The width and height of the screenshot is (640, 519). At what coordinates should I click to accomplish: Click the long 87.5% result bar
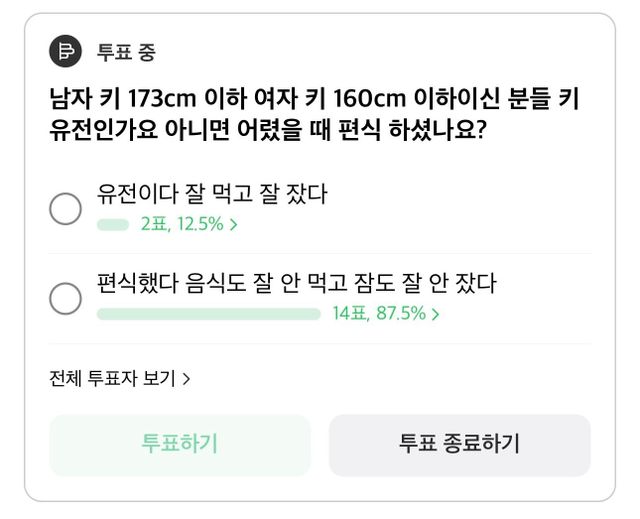208,314
